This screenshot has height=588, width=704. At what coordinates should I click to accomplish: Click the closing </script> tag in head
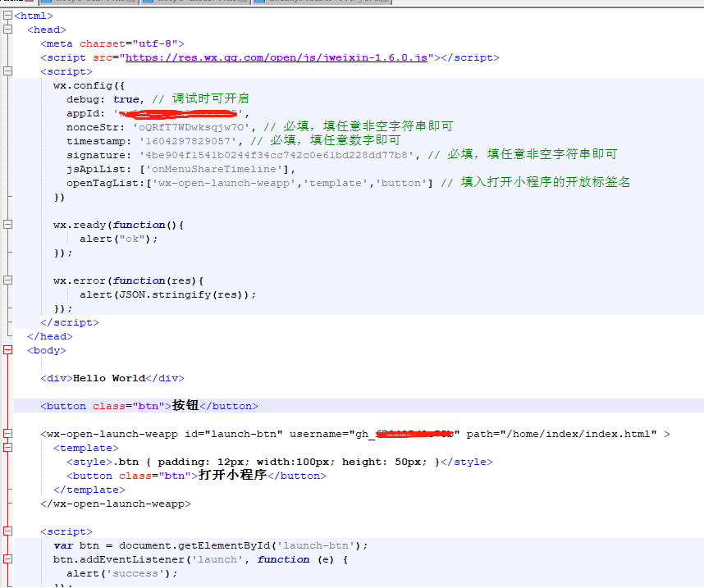[70, 322]
